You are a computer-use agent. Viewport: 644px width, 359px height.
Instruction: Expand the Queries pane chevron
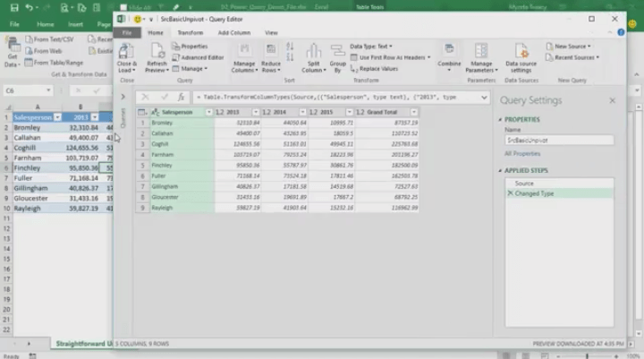pos(123,97)
